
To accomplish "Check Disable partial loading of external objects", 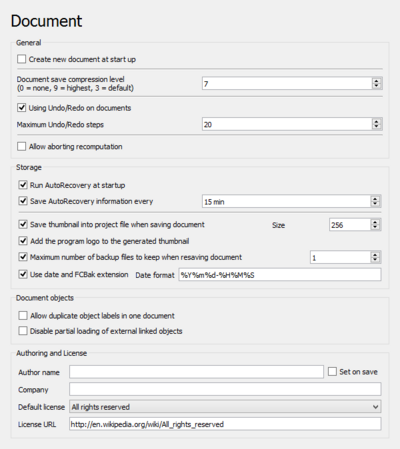I will tap(23, 331).
